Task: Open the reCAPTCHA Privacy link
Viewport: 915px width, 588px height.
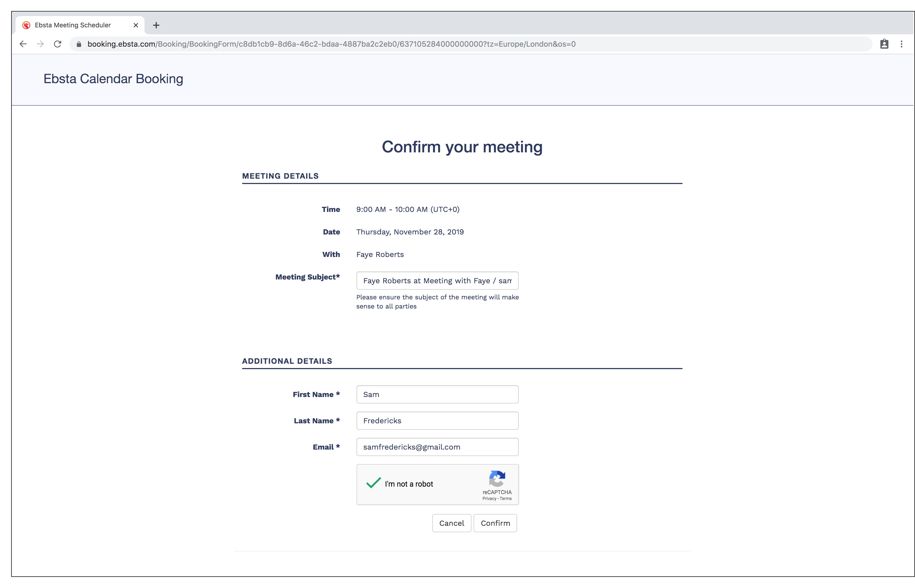Action: point(489,498)
